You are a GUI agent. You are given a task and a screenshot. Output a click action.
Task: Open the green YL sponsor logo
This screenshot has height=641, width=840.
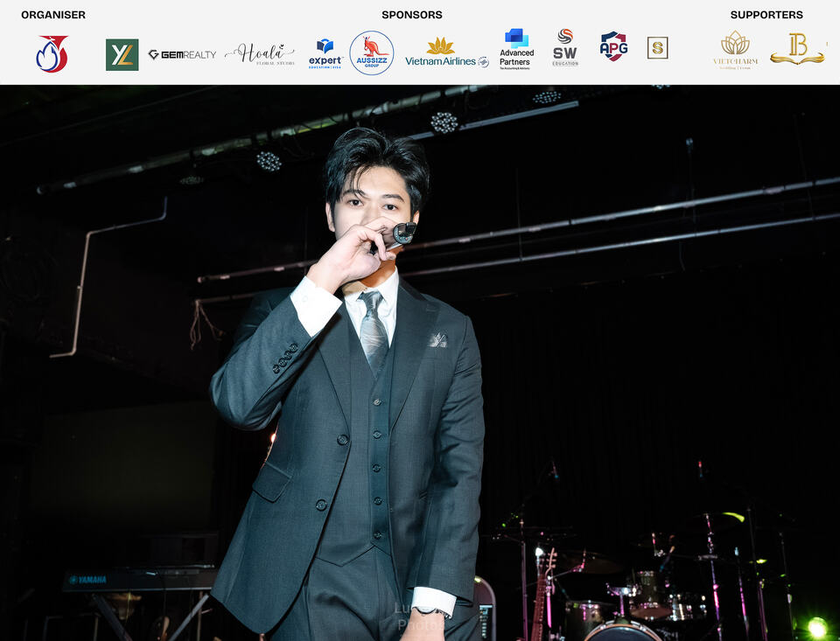(x=122, y=54)
